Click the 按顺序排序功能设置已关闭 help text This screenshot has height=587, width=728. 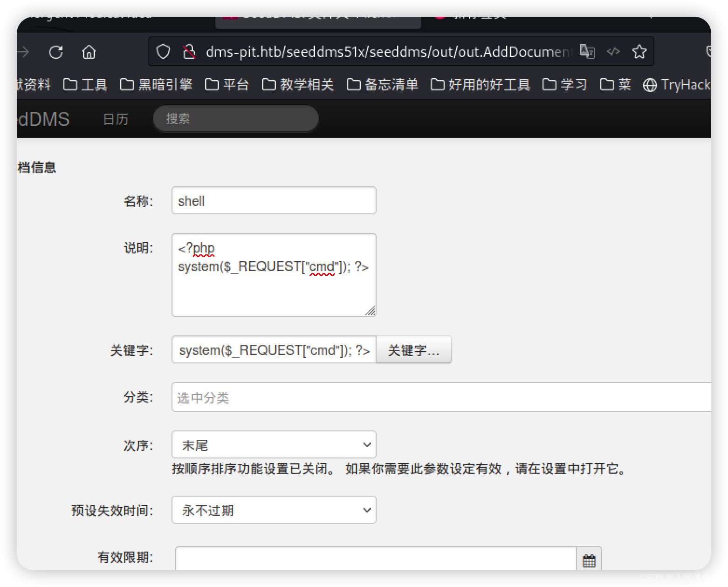point(400,469)
